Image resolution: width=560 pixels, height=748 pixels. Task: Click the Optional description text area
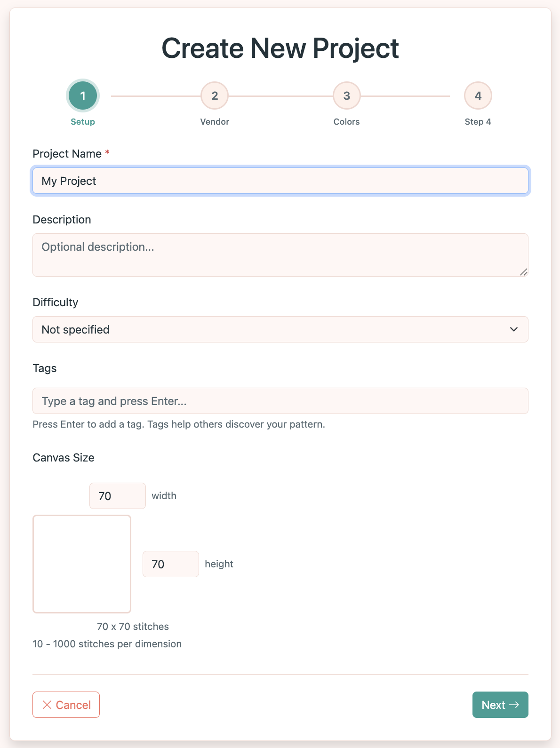pyautogui.click(x=280, y=254)
